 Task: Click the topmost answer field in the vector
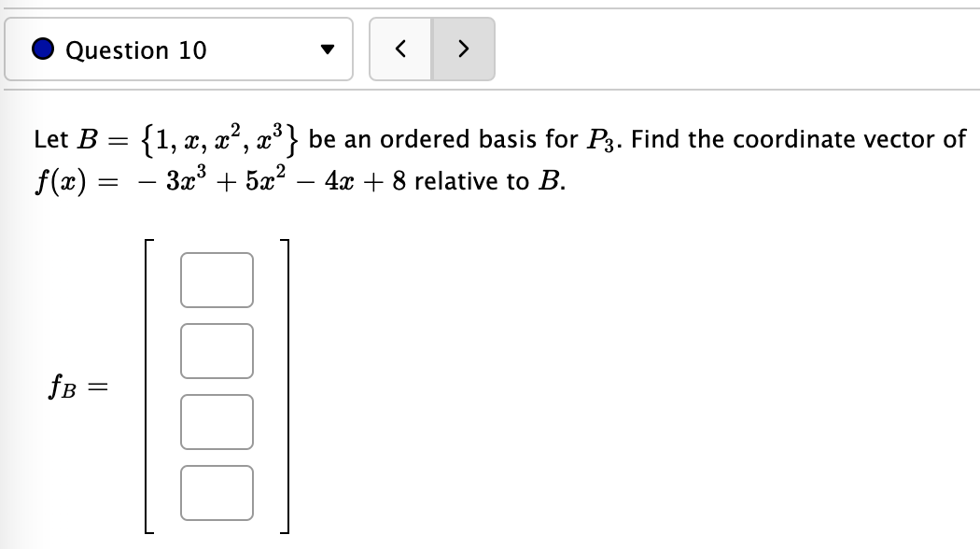(217, 279)
